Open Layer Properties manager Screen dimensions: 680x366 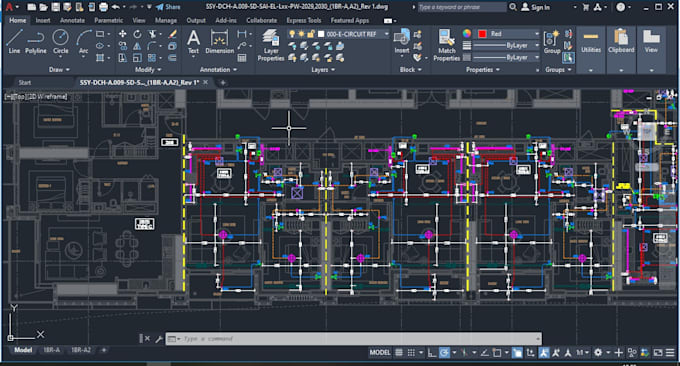point(271,45)
